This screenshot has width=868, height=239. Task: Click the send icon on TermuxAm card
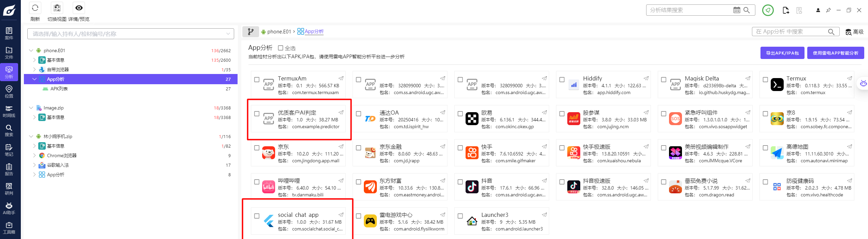tap(341, 78)
